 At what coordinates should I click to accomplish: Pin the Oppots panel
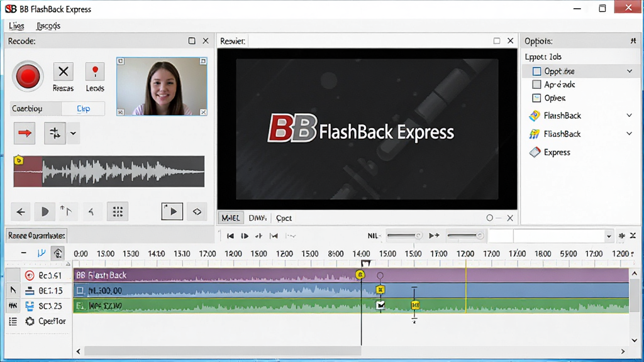[633, 41]
